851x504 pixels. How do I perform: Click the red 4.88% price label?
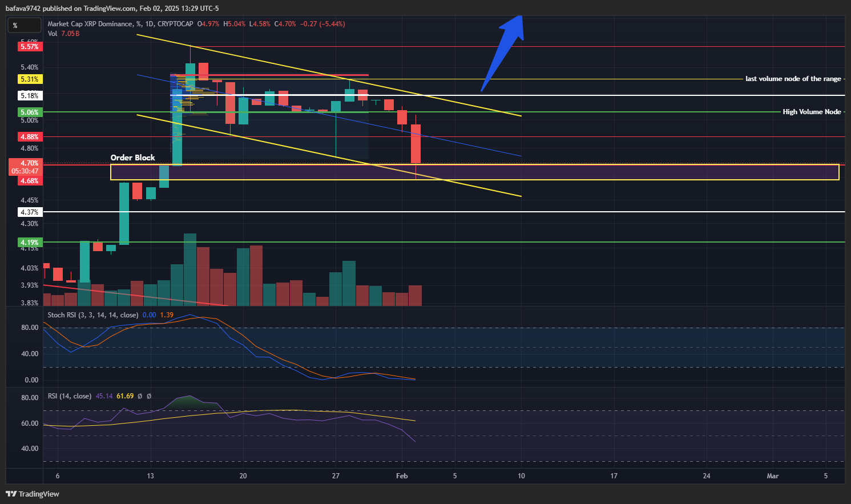click(x=30, y=137)
